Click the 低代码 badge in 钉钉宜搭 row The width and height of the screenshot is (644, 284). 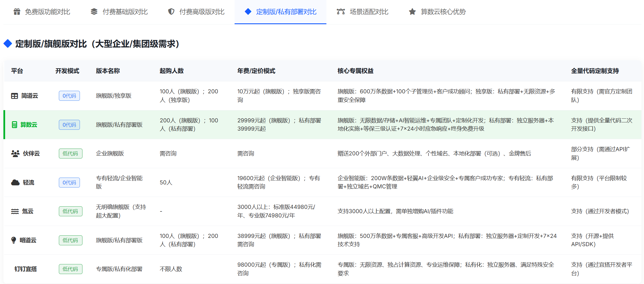pyautogui.click(x=71, y=269)
